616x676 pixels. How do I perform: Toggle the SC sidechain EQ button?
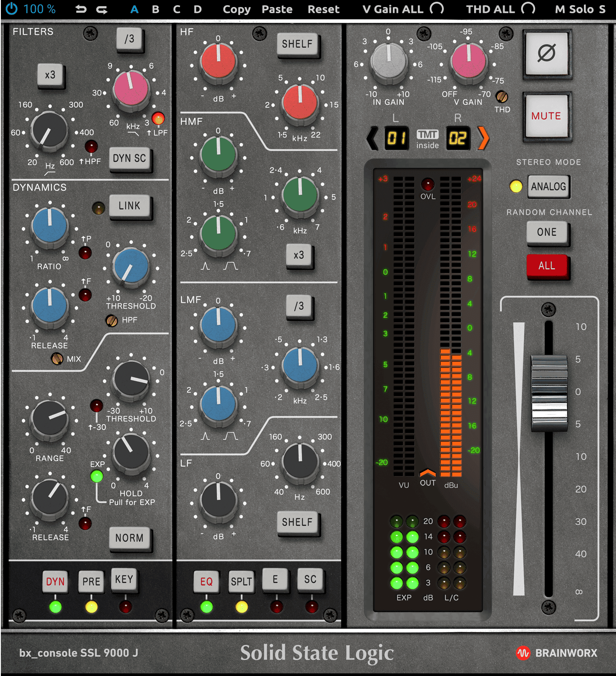[310, 579]
